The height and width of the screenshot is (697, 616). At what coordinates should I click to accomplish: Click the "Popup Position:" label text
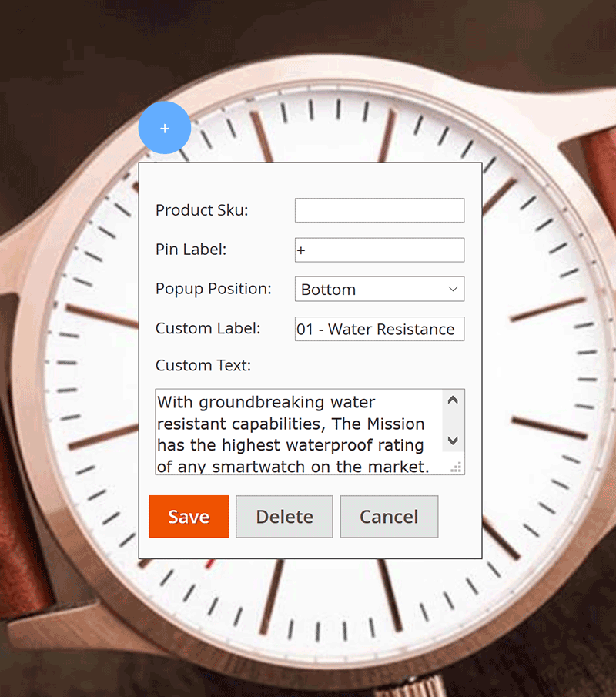pos(213,289)
